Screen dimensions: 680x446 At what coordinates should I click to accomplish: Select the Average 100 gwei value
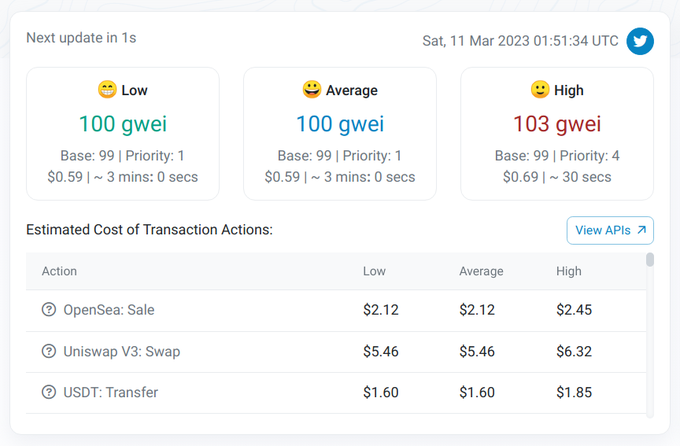tap(340, 124)
